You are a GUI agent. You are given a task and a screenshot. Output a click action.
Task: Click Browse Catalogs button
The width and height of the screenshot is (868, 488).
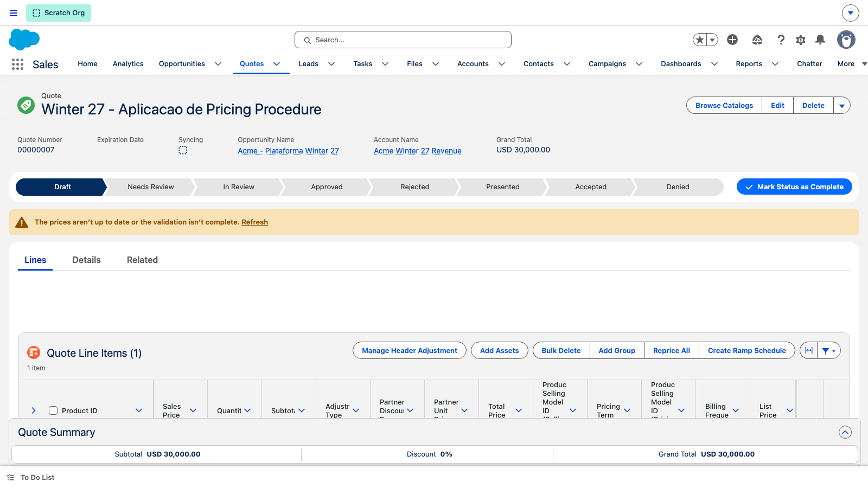click(724, 106)
